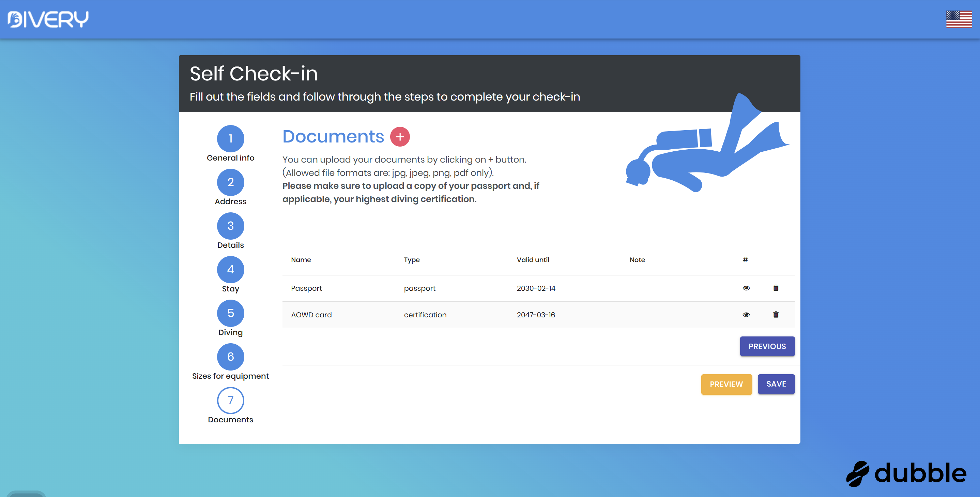Jump to step 3 Details
980x497 pixels.
point(231,226)
